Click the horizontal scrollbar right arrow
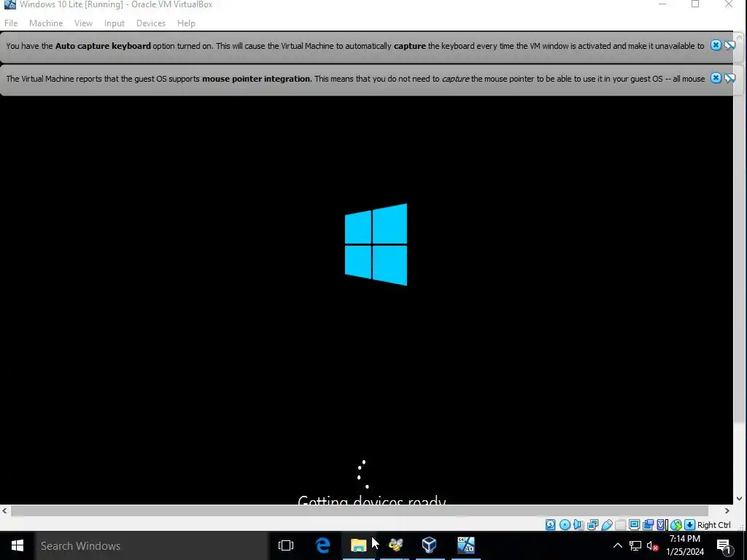 (x=727, y=510)
